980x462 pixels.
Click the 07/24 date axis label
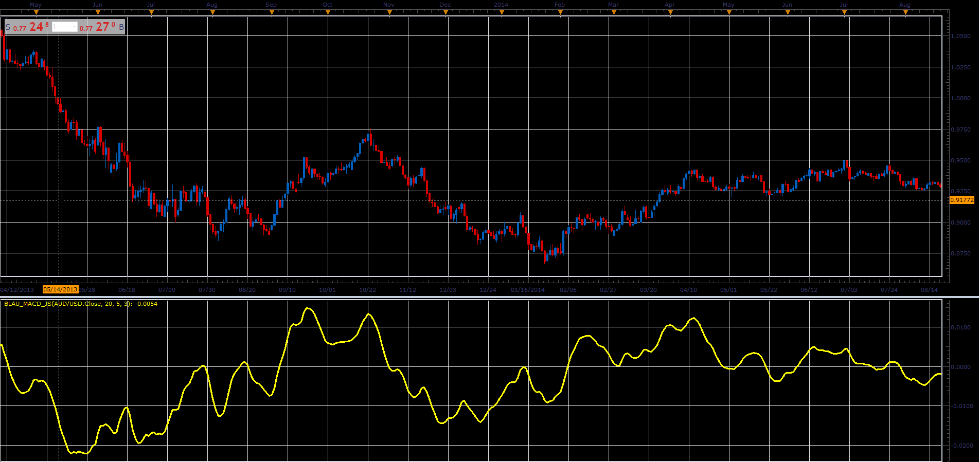tap(889, 290)
